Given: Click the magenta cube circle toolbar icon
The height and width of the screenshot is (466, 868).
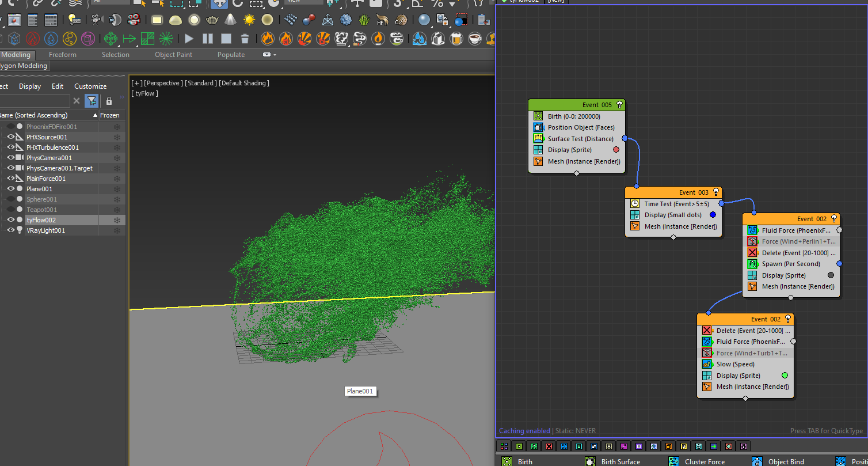Looking at the screenshot, I should [88, 39].
